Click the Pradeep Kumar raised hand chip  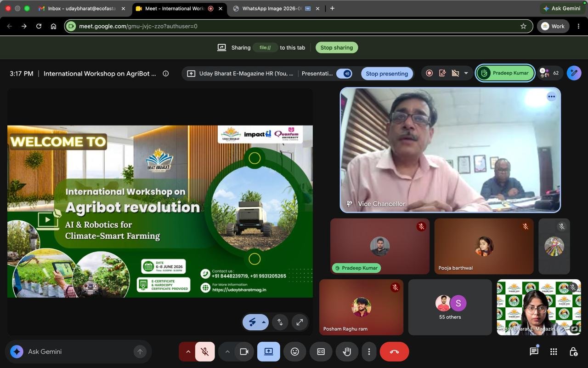click(x=505, y=73)
